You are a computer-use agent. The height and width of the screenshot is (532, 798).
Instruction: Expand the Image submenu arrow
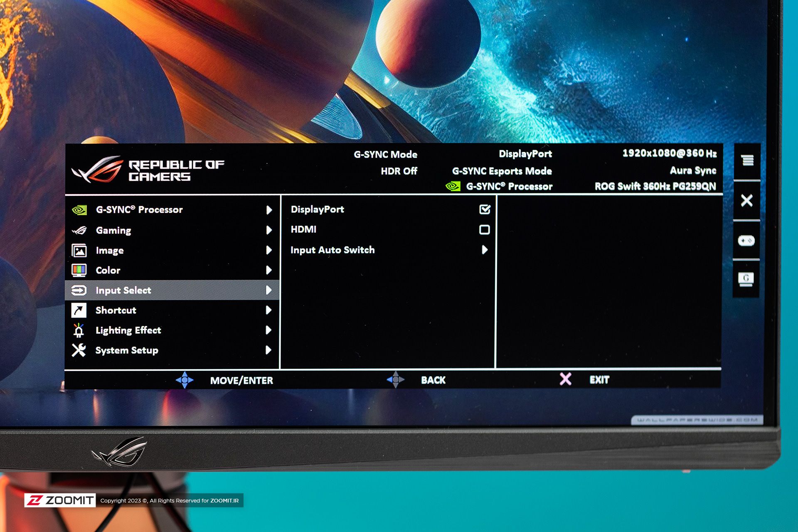pyautogui.click(x=269, y=250)
